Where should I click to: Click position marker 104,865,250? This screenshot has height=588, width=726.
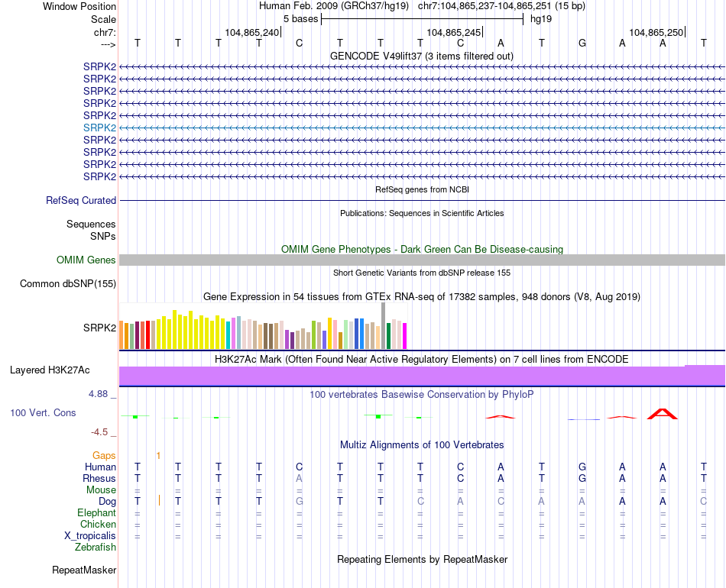click(x=656, y=32)
